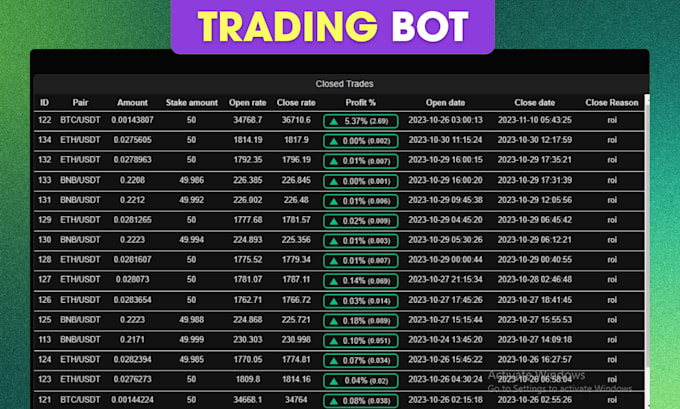Click the 0.01% (0.006) profit badge of trade 131
680x409 pixels.
click(361, 201)
